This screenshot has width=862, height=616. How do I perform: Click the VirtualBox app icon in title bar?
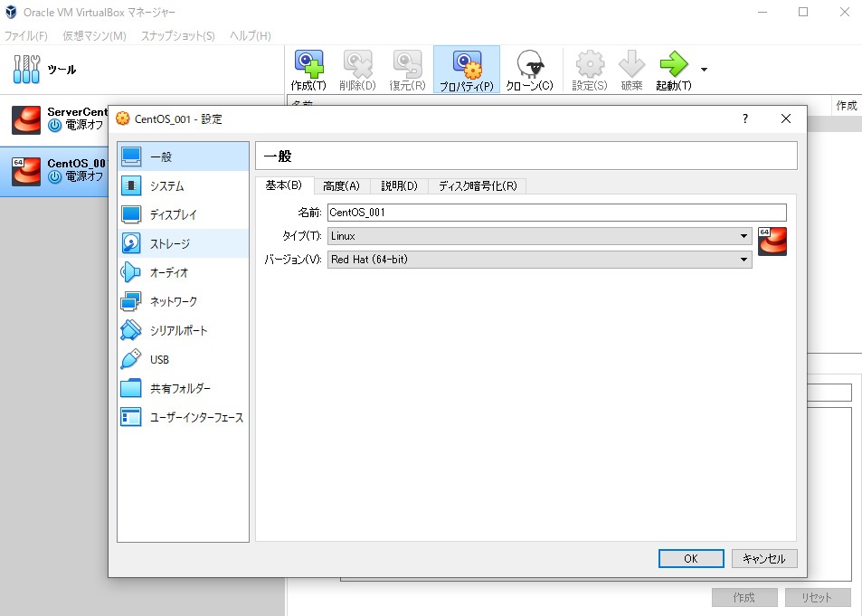tap(11, 12)
